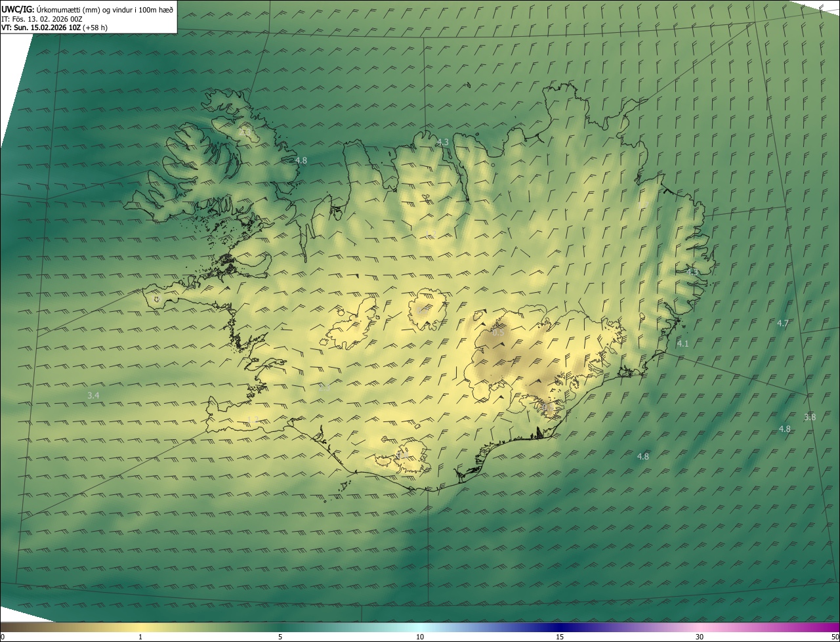
Task: Click the 0.5 value label on Vatnajökull glacier
Action: [x=498, y=333]
